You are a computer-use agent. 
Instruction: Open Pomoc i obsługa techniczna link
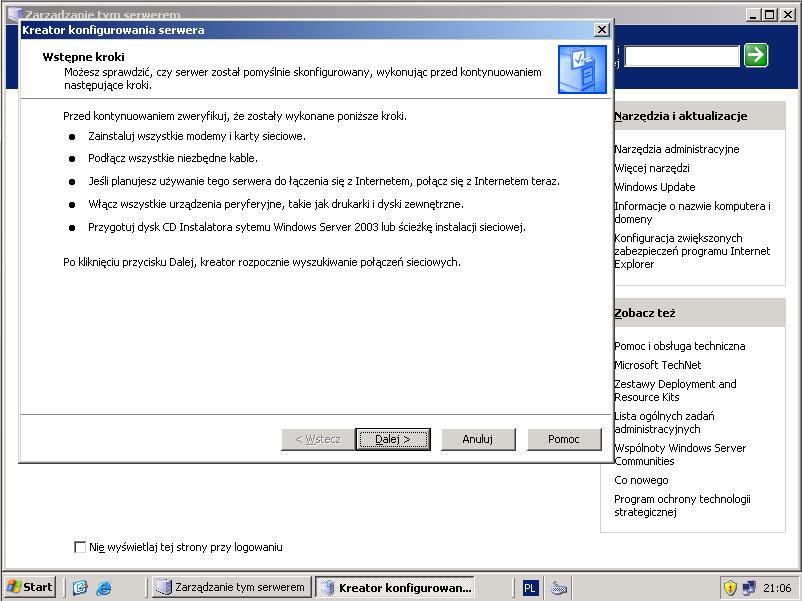click(679, 346)
